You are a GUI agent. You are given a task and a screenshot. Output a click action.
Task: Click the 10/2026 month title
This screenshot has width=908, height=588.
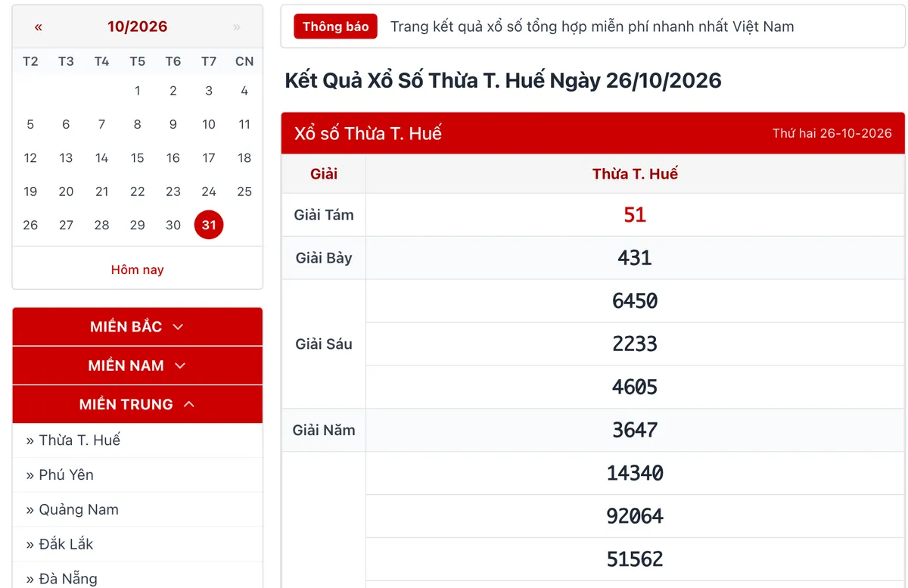coord(137,26)
